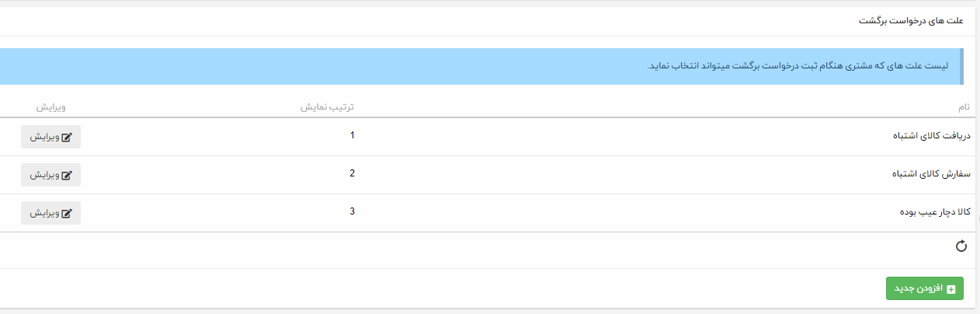
Task: Click the ترتیب نمایش column header
Action: pos(328,106)
